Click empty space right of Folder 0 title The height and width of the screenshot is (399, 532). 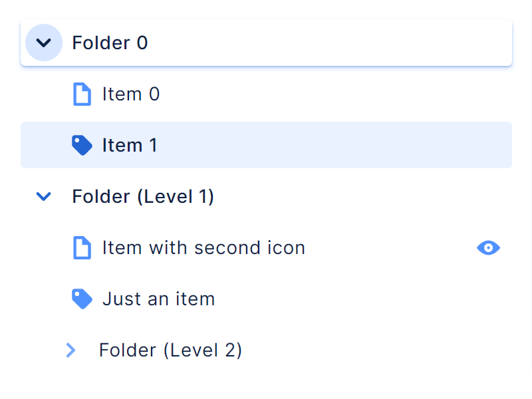(332, 43)
